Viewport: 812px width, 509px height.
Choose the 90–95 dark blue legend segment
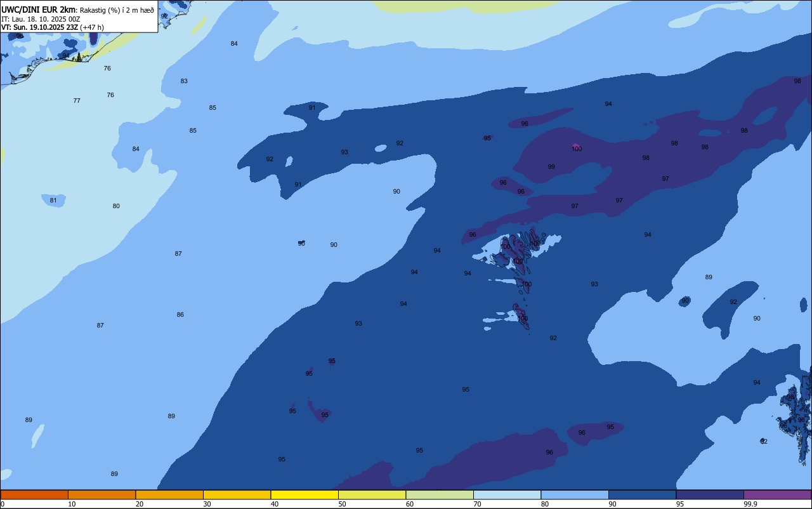point(642,494)
